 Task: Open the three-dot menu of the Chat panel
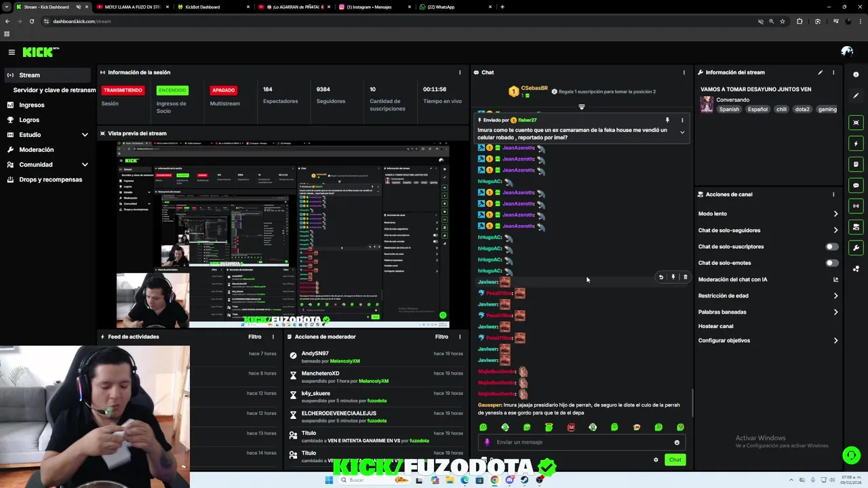(684, 73)
